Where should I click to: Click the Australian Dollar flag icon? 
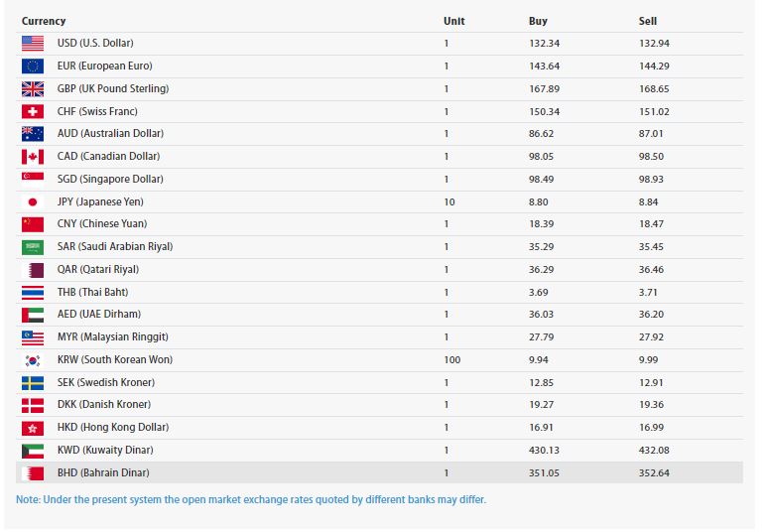click(x=33, y=133)
